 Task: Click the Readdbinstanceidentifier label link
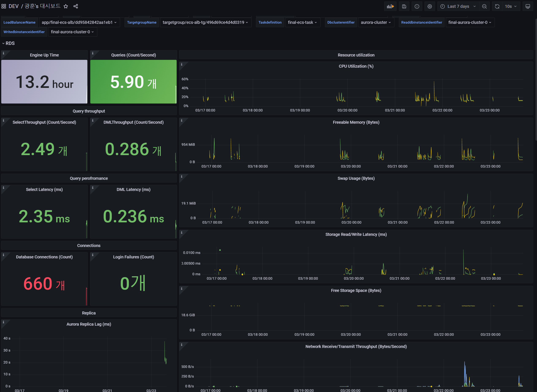point(422,22)
